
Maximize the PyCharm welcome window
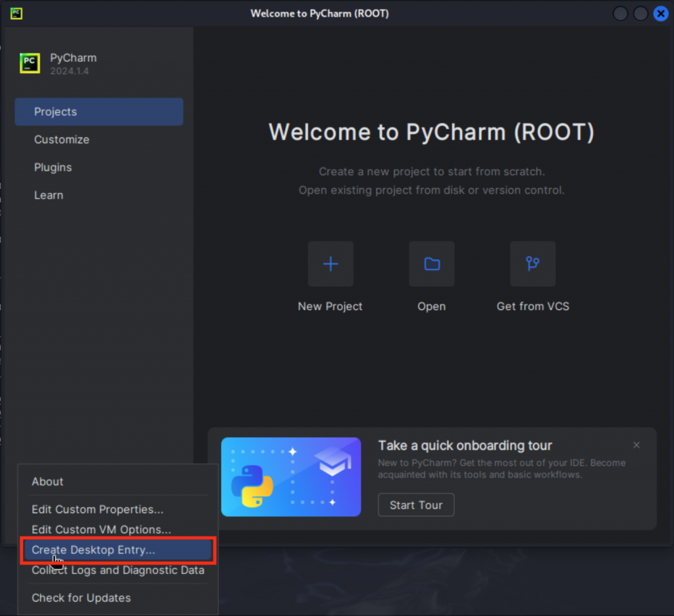click(640, 14)
